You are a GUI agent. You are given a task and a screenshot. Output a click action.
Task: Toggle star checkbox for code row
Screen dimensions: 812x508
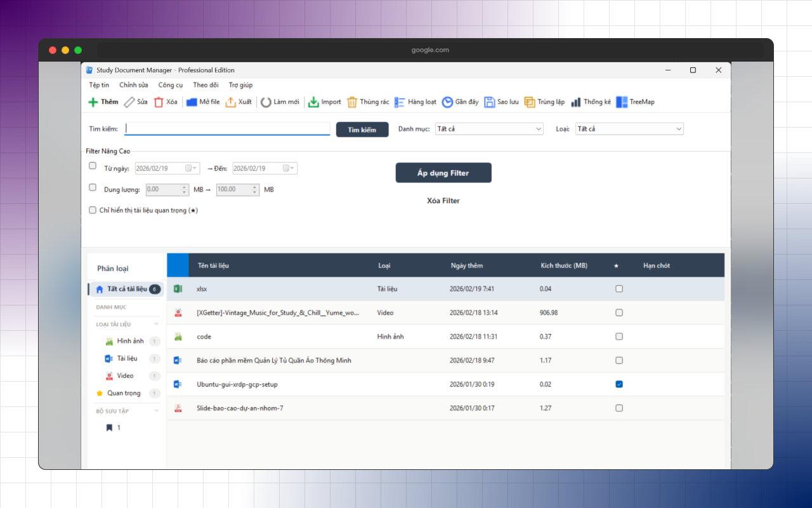[619, 337]
